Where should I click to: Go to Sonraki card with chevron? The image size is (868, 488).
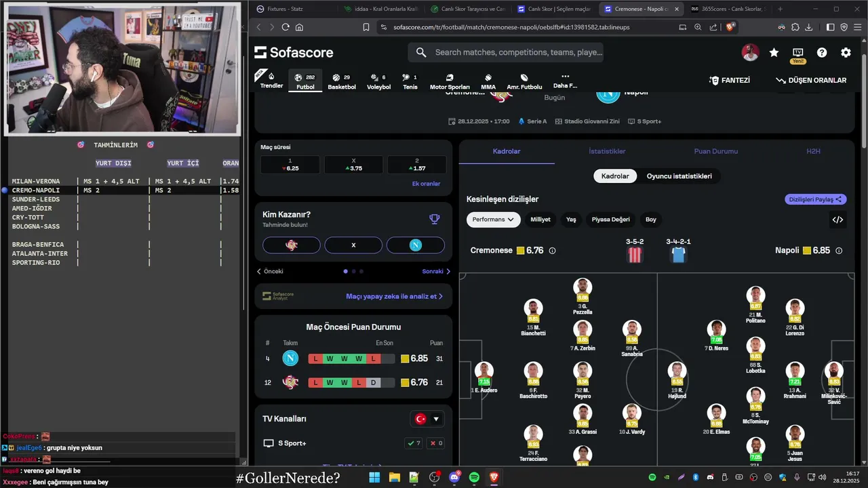(436, 271)
